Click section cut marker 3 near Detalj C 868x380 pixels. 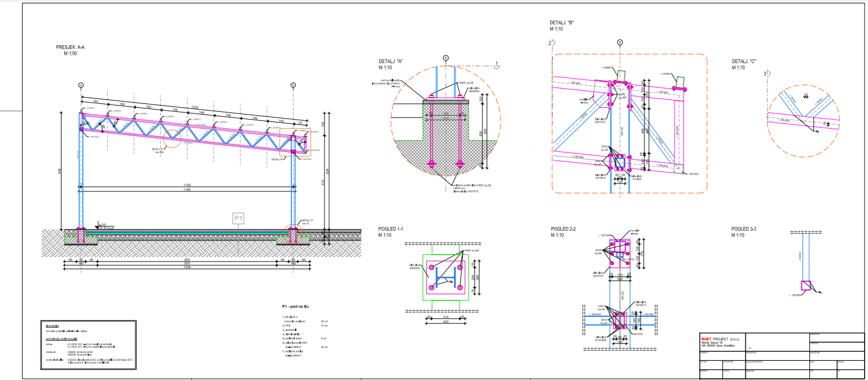(766, 73)
